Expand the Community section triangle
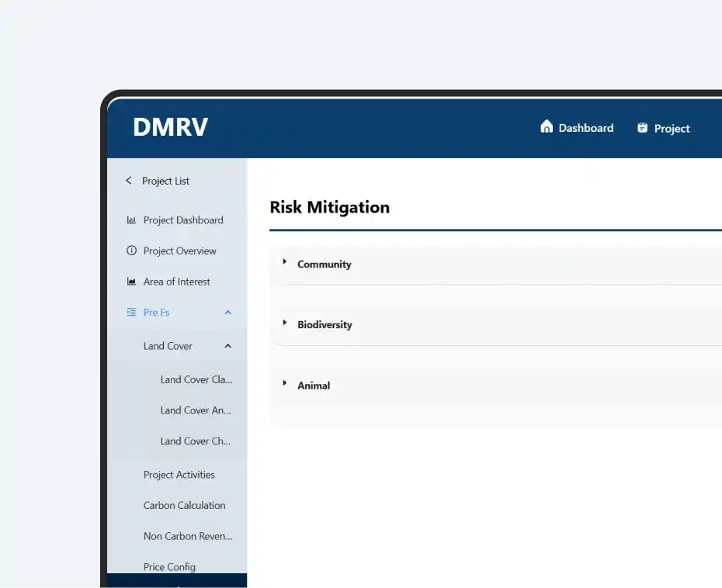This screenshot has height=588, width=722. [x=285, y=261]
